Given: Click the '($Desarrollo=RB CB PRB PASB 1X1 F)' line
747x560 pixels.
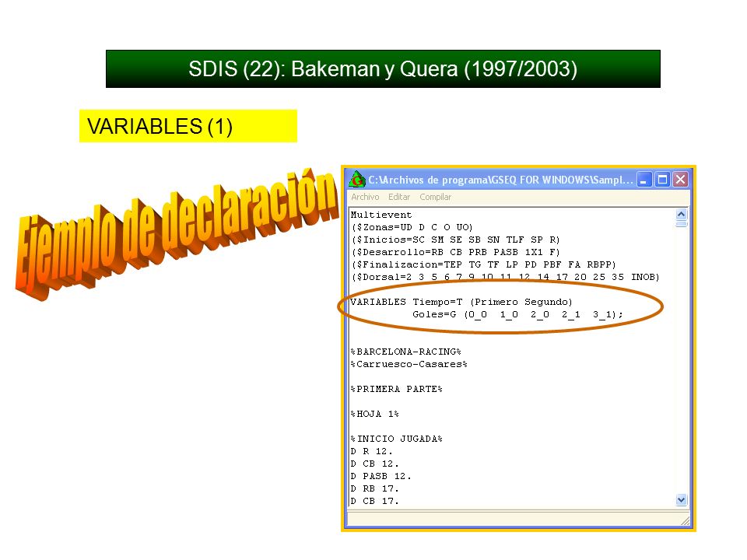Looking at the screenshot, I should tap(455, 252).
